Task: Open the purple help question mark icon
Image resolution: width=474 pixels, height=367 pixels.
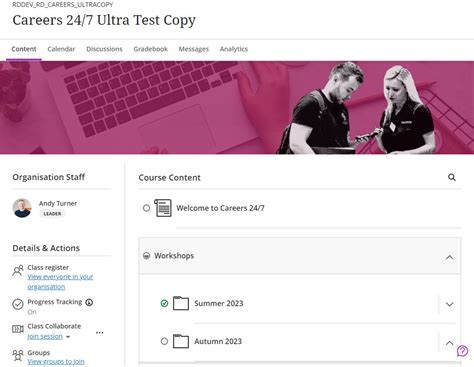Action: [462, 351]
